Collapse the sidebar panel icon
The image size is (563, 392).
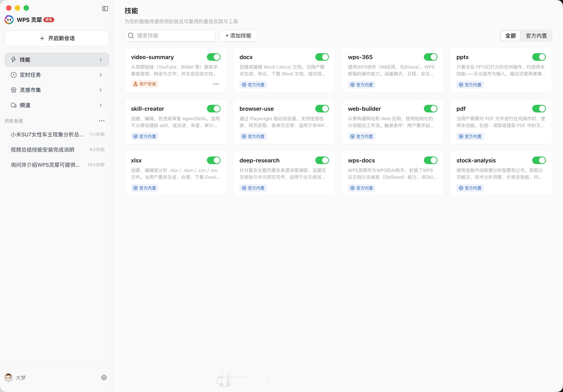[x=105, y=9]
